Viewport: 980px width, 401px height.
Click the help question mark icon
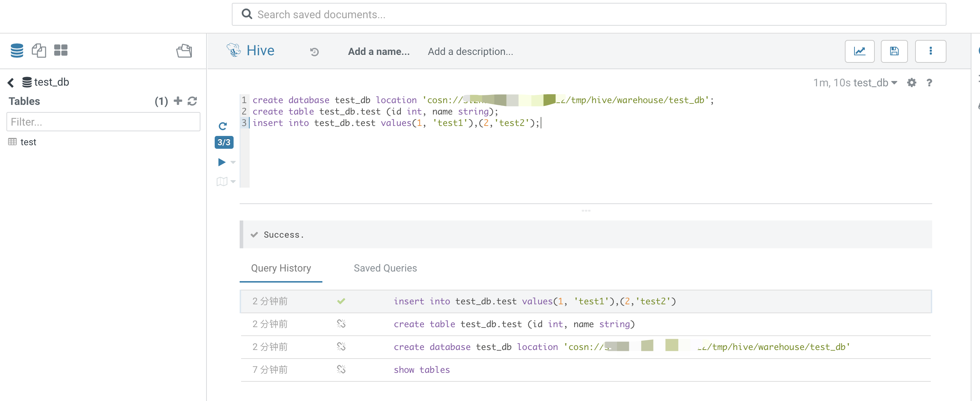tap(929, 82)
